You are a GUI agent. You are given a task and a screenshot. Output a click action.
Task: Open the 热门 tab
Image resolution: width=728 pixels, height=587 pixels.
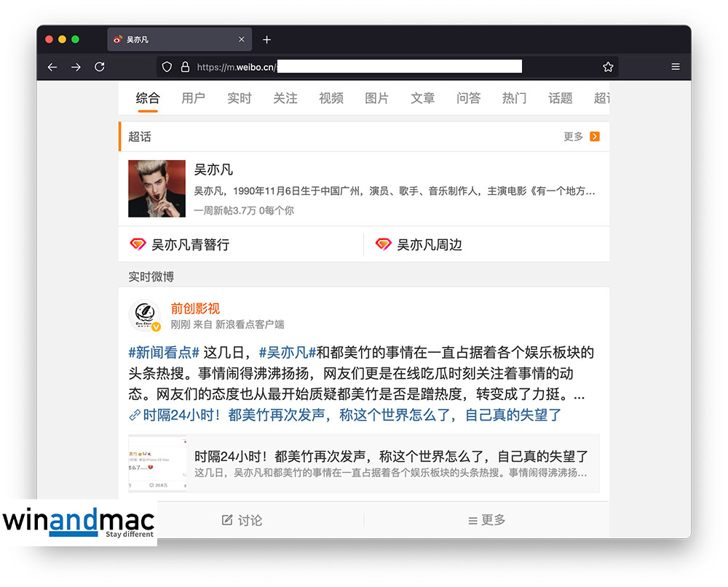tap(514, 98)
